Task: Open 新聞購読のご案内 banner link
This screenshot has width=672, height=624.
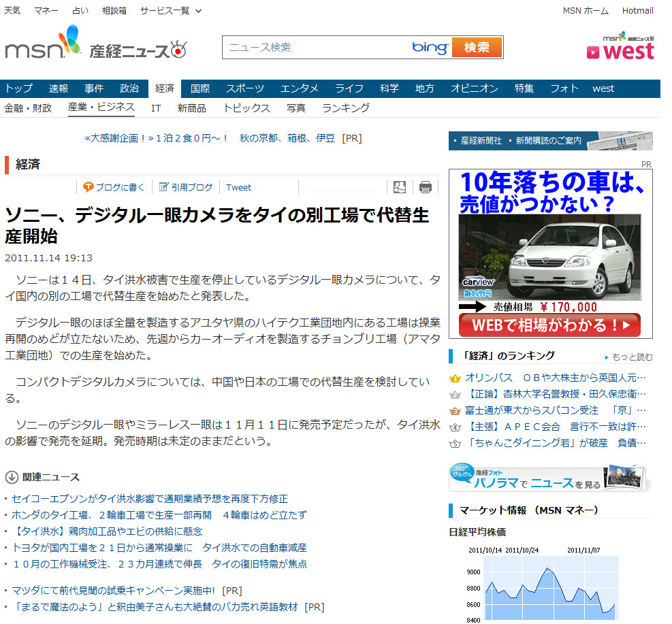Action: point(548,141)
